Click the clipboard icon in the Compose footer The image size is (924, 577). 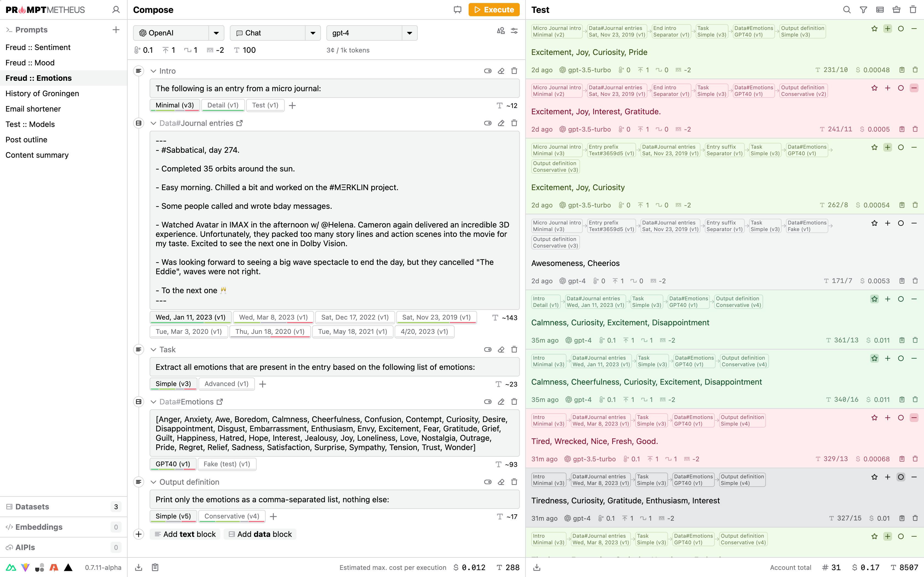point(155,567)
